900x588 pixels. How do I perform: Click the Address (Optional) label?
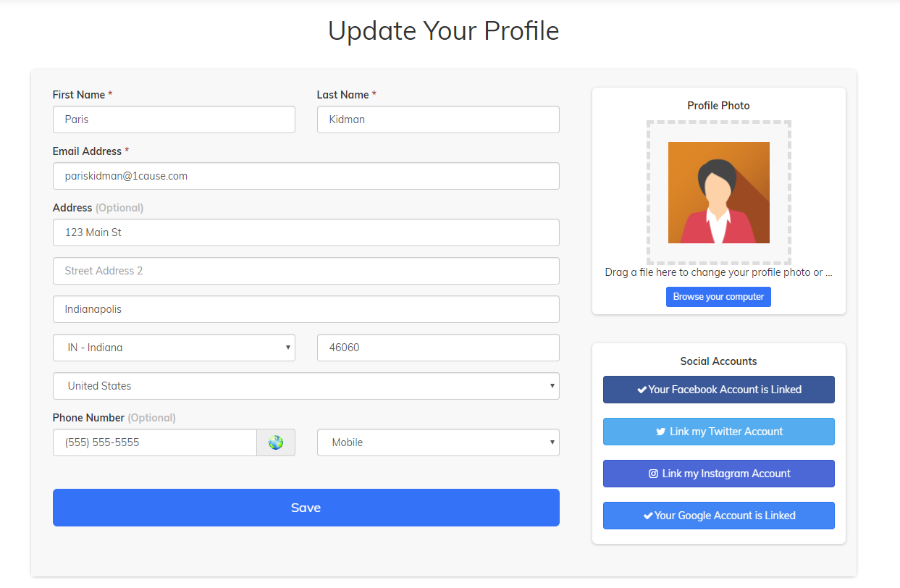tap(98, 208)
